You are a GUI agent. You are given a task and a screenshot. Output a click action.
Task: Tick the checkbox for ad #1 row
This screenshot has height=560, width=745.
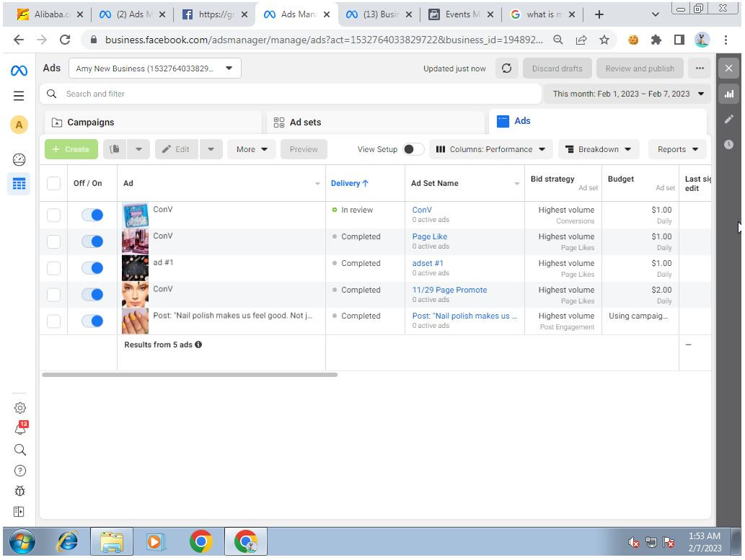(x=53, y=268)
